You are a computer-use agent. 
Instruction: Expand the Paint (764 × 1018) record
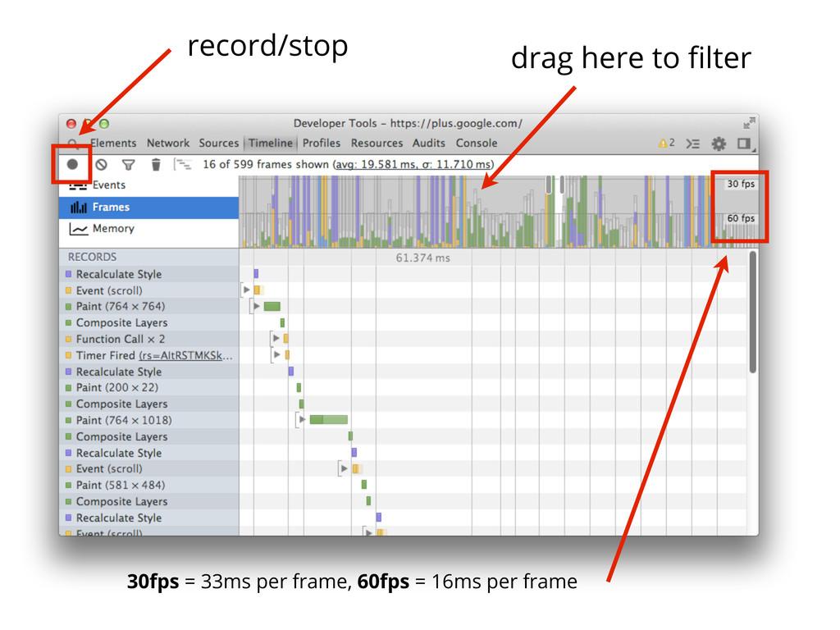(x=302, y=420)
